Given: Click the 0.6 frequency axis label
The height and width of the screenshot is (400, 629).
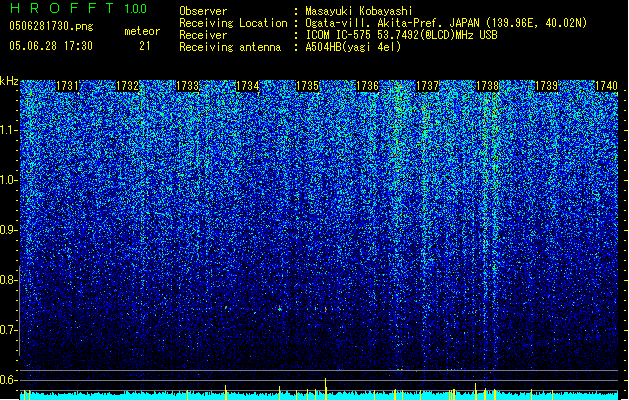Looking at the screenshot, I should point(9,380).
